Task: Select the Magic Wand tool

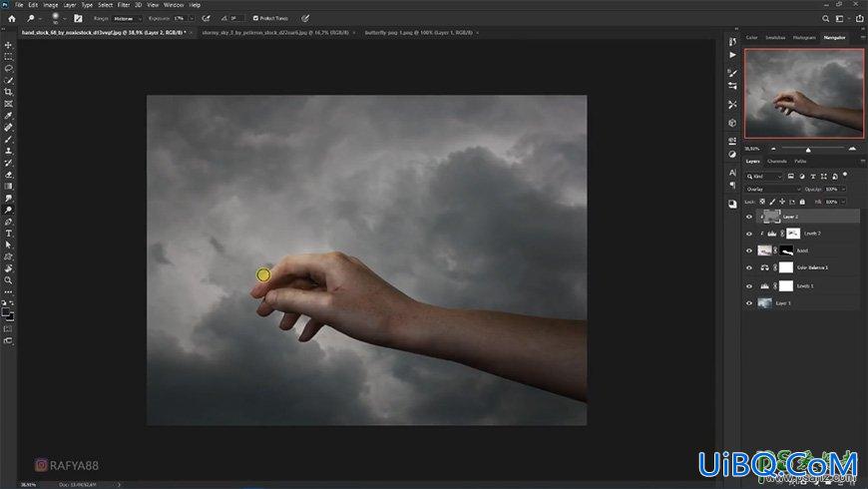Action: tap(8, 80)
